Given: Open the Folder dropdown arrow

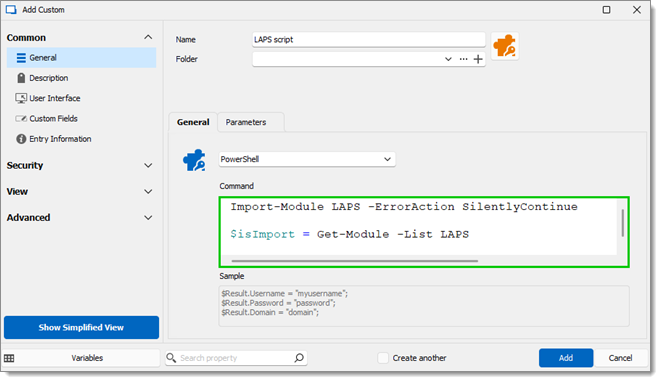Looking at the screenshot, I should 448,59.
